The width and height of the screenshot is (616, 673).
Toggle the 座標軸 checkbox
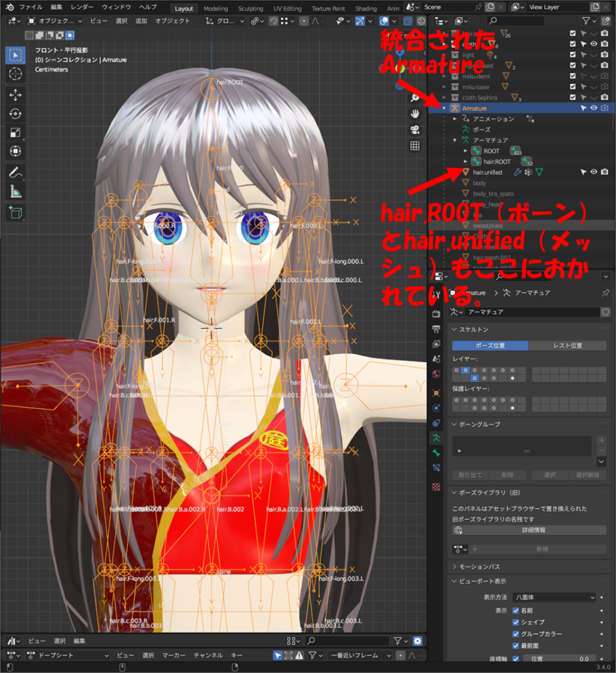[x=515, y=659]
